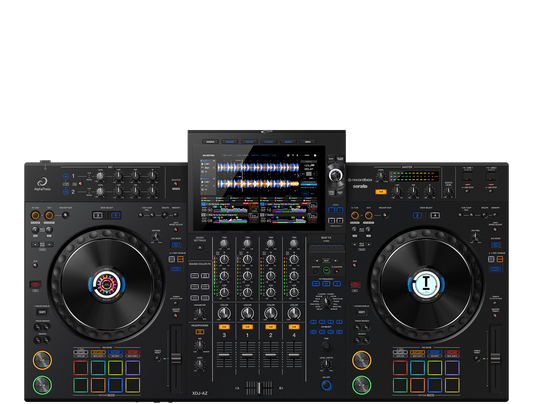Image resolution: width=533 pixels, height=404 pixels.
Task: Toggle headphone CUE for channel 1
Action: (247, 327)
